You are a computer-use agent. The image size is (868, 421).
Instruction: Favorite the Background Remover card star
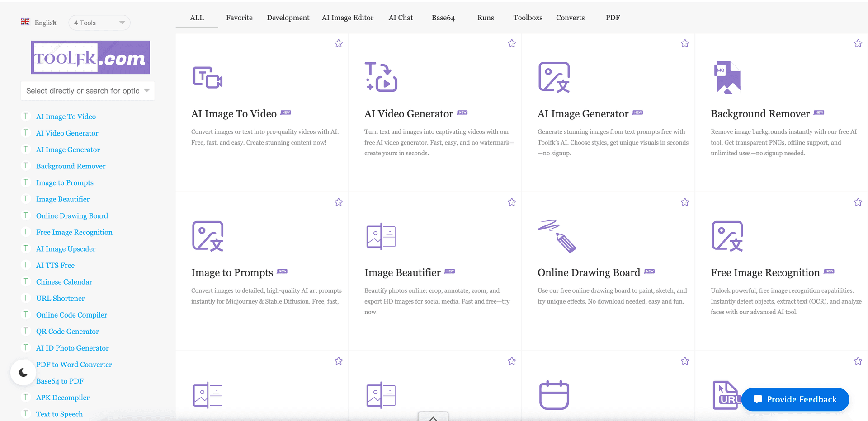coord(858,43)
